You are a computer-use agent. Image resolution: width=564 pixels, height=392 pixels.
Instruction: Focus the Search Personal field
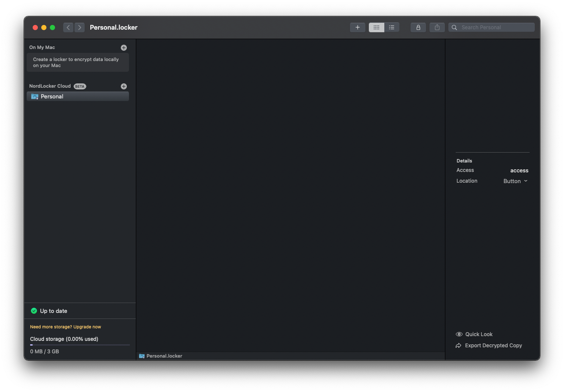click(492, 28)
